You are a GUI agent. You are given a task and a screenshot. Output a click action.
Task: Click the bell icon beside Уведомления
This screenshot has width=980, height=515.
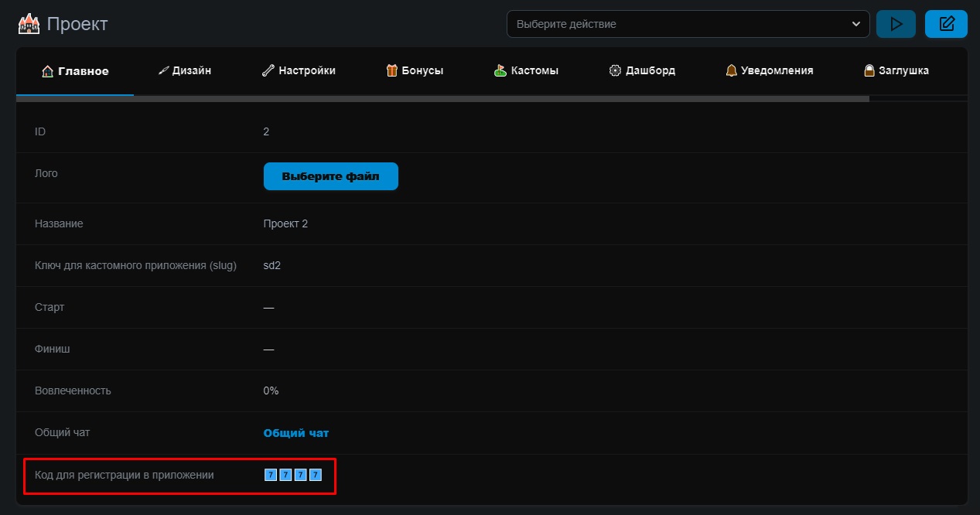[x=731, y=70]
